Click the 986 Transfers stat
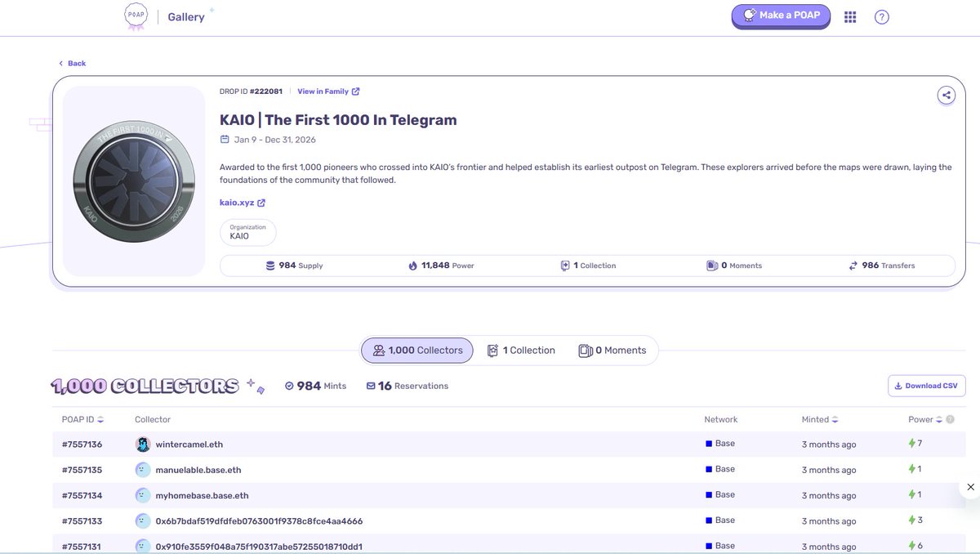Viewport: 980px width, 554px height. pyautogui.click(x=882, y=266)
